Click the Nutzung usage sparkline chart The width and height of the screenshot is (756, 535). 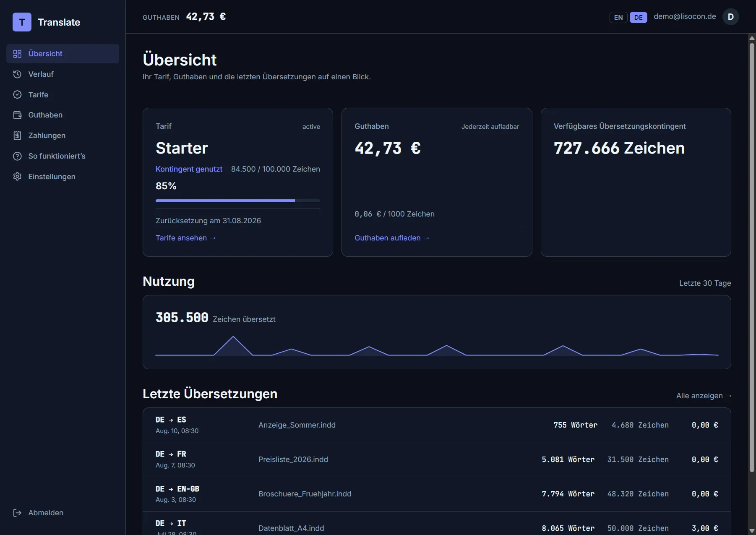[437, 346]
